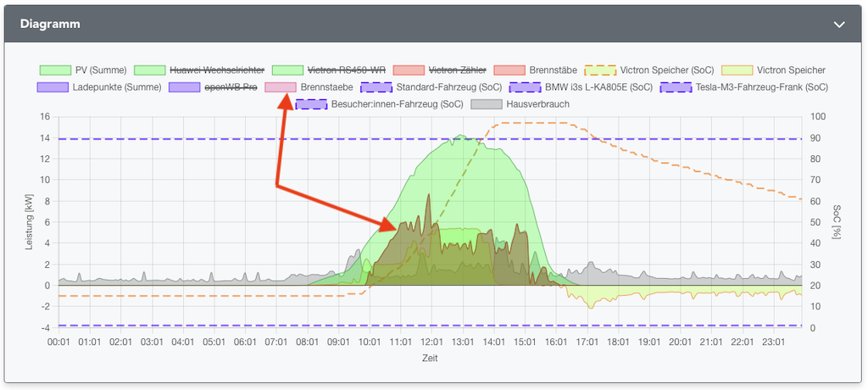
Task: Collapse the Diagramm panel chevron
Action: (839, 25)
